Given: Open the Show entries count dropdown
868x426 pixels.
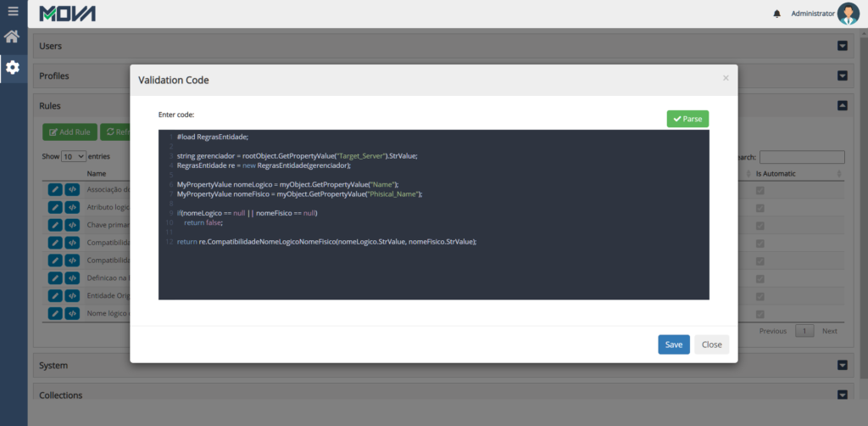Looking at the screenshot, I should (73, 157).
